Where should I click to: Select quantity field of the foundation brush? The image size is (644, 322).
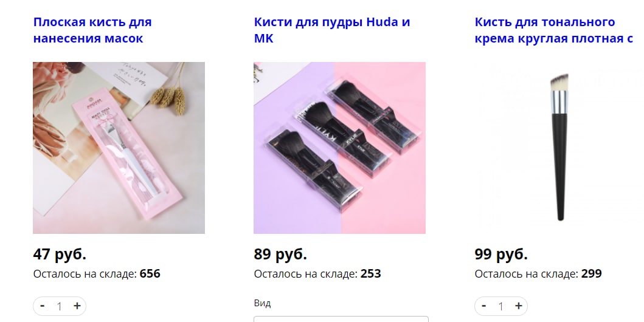coord(501,306)
